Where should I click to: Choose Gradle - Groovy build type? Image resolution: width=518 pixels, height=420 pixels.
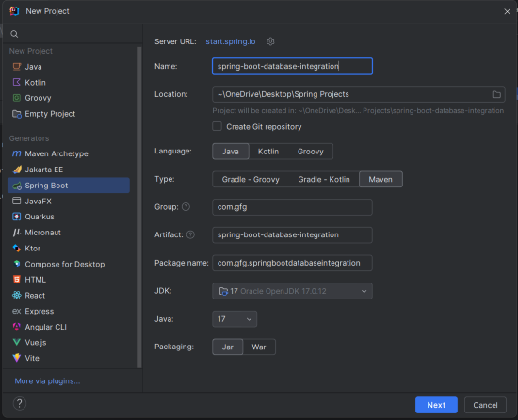click(251, 179)
